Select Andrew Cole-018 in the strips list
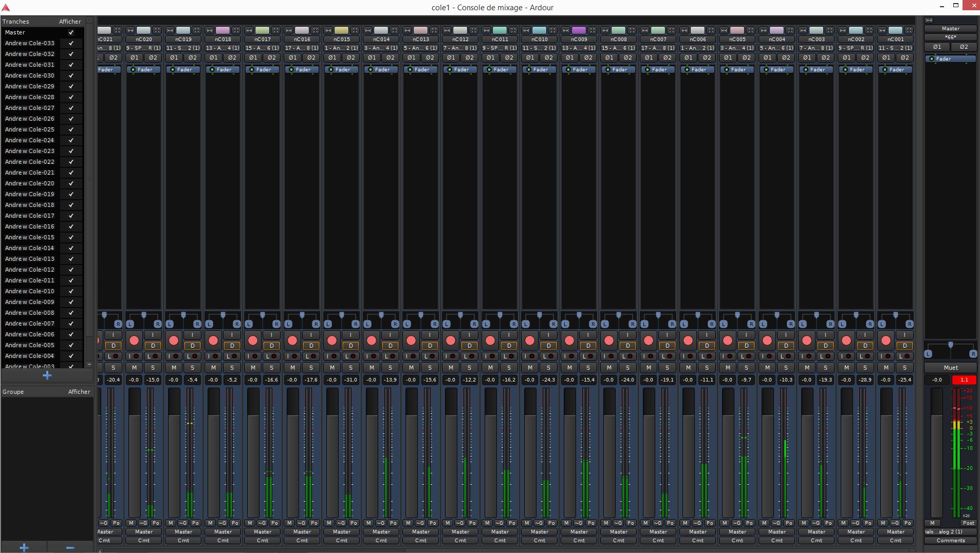This screenshot has width=980, height=553. pyautogui.click(x=30, y=205)
